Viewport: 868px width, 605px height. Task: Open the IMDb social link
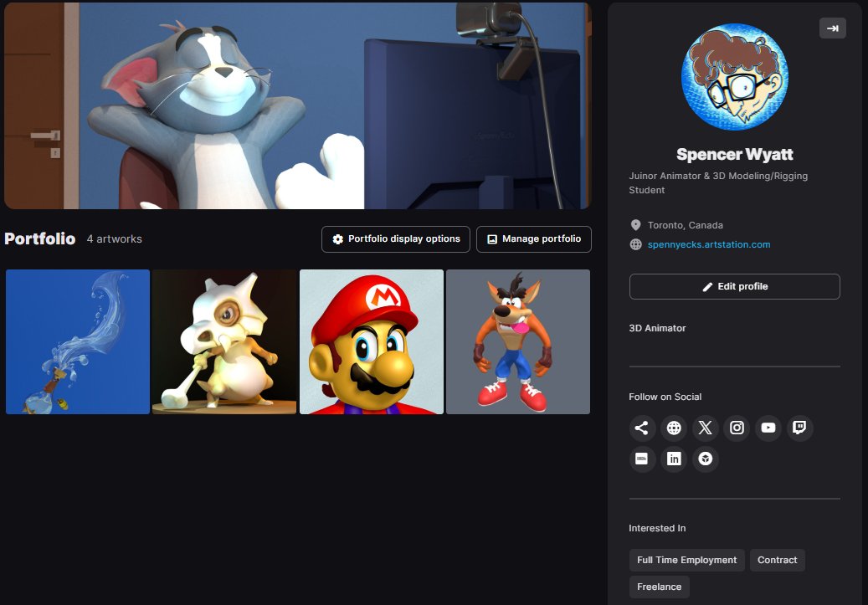[x=642, y=459]
